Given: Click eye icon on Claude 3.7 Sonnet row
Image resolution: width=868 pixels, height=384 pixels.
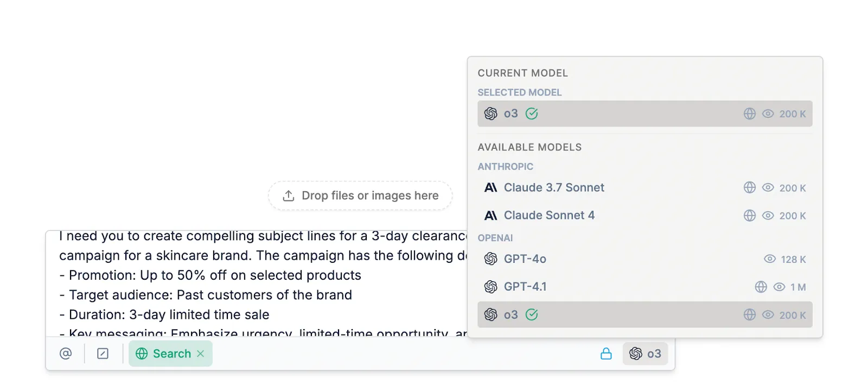Looking at the screenshot, I should [x=768, y=187].
